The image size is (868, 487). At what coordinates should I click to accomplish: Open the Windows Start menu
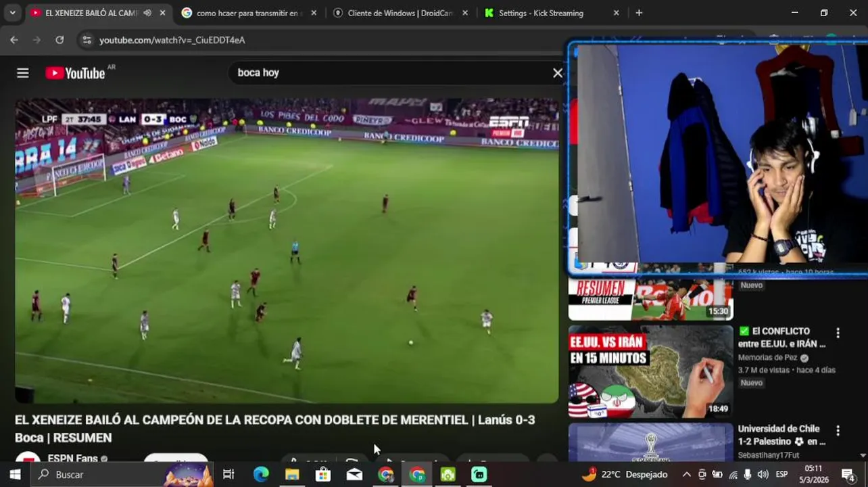point(15,475)
